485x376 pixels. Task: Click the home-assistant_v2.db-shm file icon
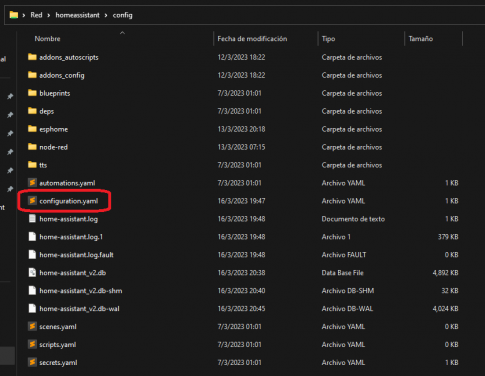pos(32,291)
